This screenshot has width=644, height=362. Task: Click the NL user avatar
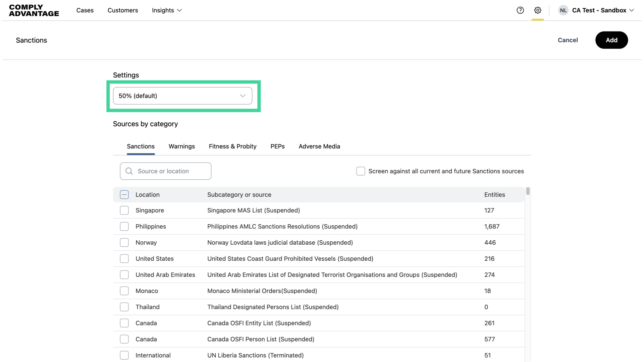click(x=563, y=10)
